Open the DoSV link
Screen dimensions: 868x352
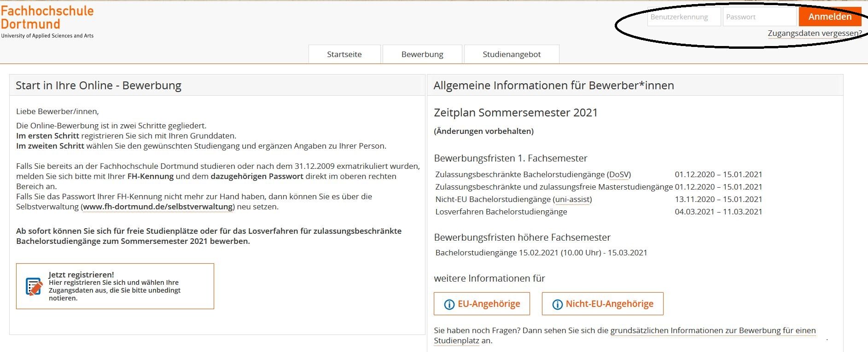619,174
